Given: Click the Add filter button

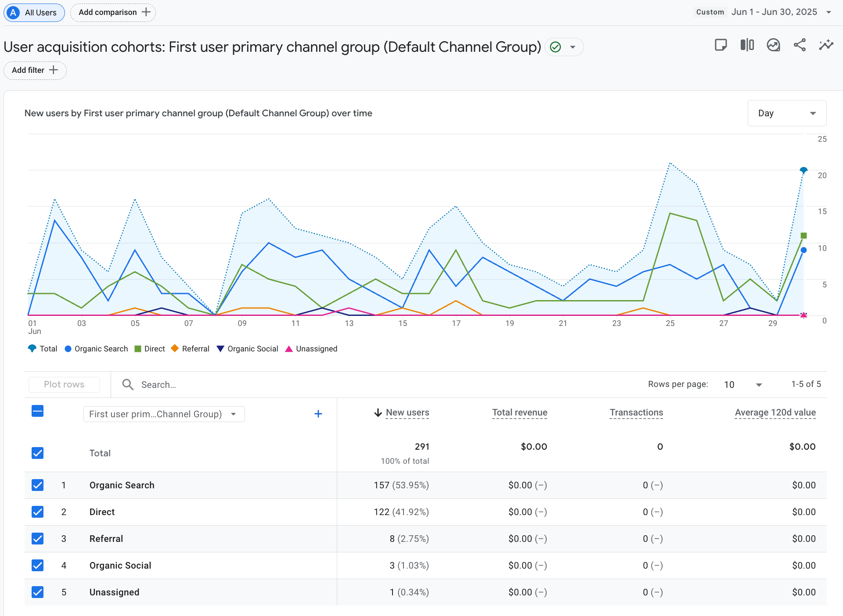Looking at the screenshot, I should pyautogui.click(x=35, y=70).
